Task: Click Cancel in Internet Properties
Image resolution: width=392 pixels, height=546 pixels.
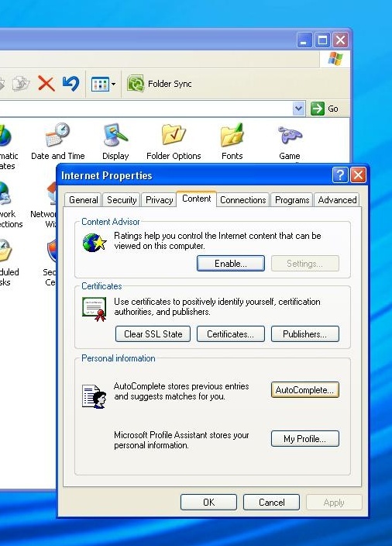Action: click(271, 503)
